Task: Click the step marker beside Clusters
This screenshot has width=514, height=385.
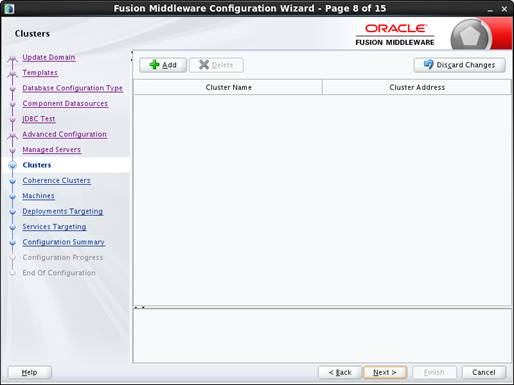Action: [x=13, y=165]
